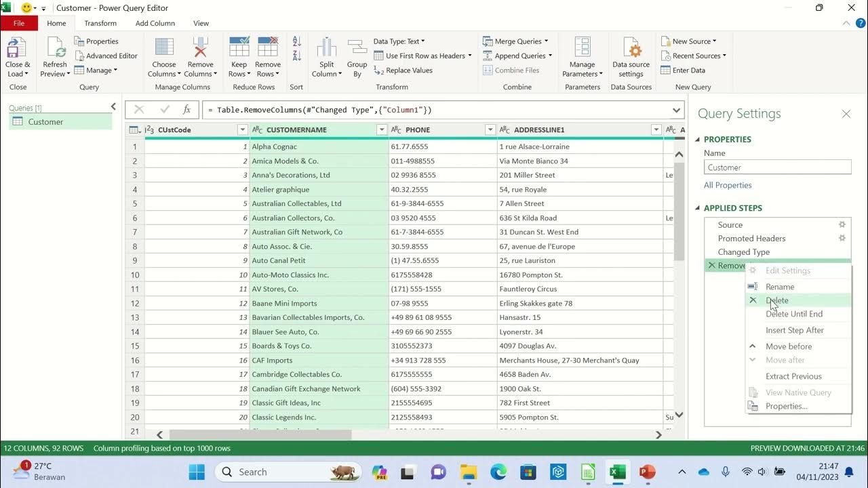Collapse the PROPERTIES section

pyautogui.click(x=698, y=140)
